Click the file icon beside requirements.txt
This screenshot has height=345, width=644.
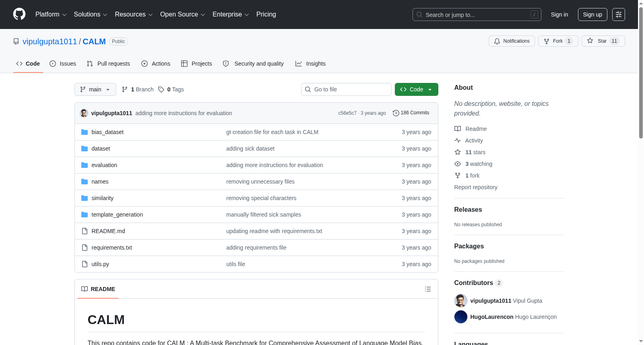click(85, 248)
